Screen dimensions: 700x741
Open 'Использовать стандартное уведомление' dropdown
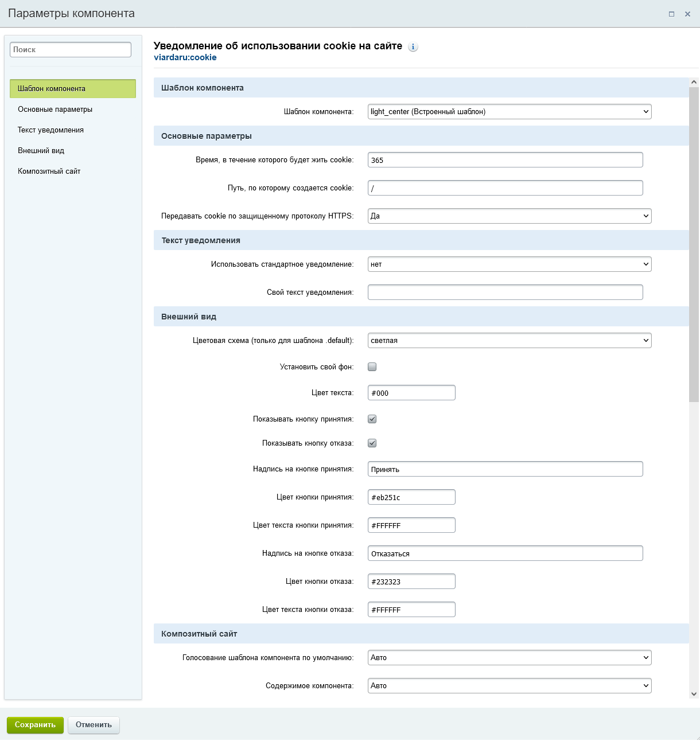pos(509,264)
